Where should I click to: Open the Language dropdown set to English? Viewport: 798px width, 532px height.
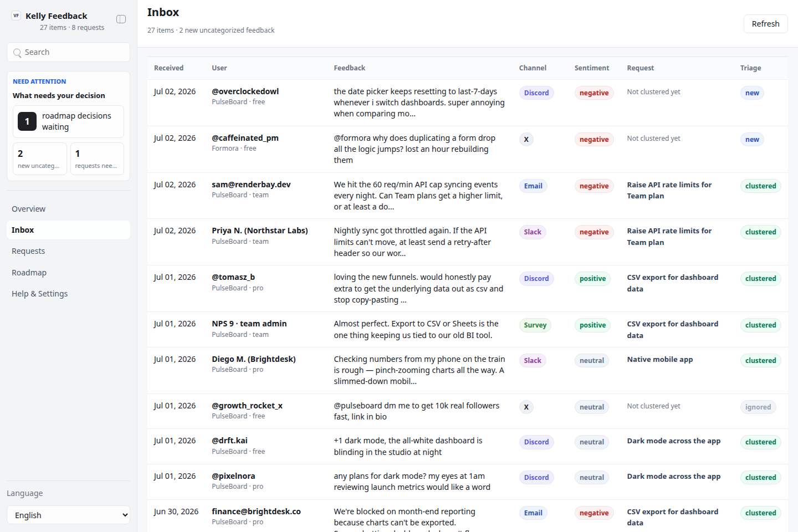69,515
